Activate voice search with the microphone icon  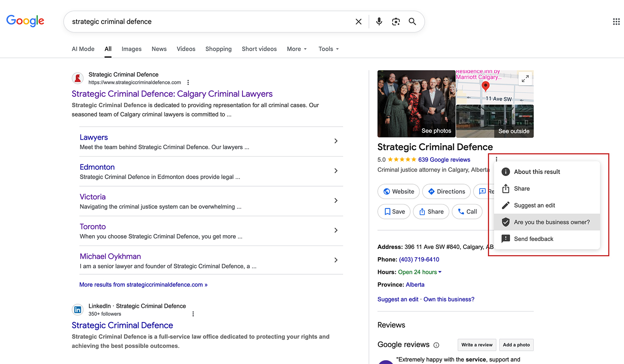[x=379, y=21]
